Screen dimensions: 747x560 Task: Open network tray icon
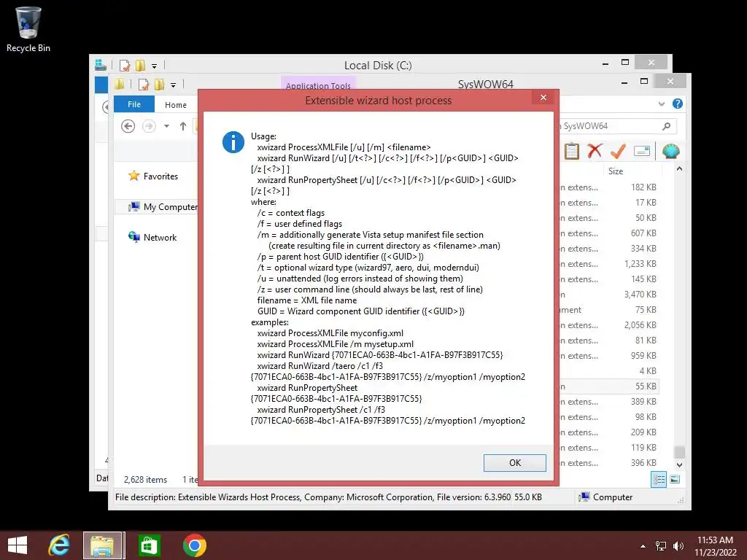point(661,545)
